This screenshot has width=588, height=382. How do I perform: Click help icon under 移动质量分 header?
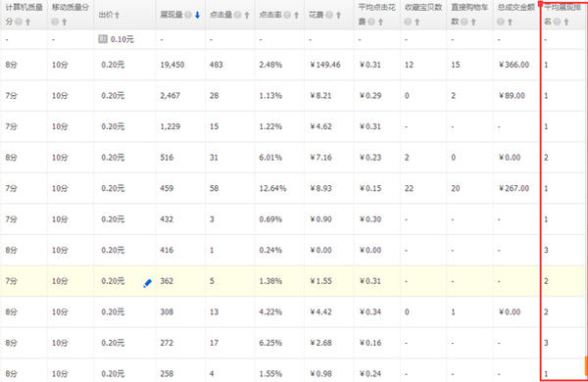pos(55,23)
